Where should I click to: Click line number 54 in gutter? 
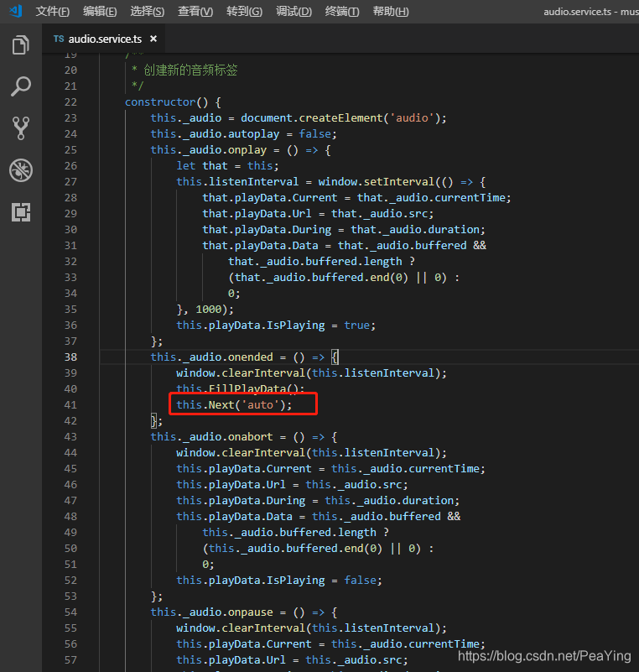(70, 612)
